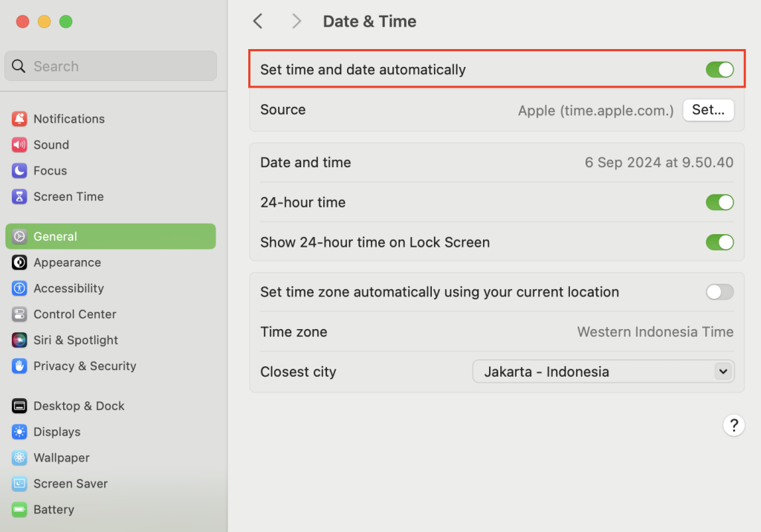
Task: Click the Set... button for time source
Action: pos(707,109)
